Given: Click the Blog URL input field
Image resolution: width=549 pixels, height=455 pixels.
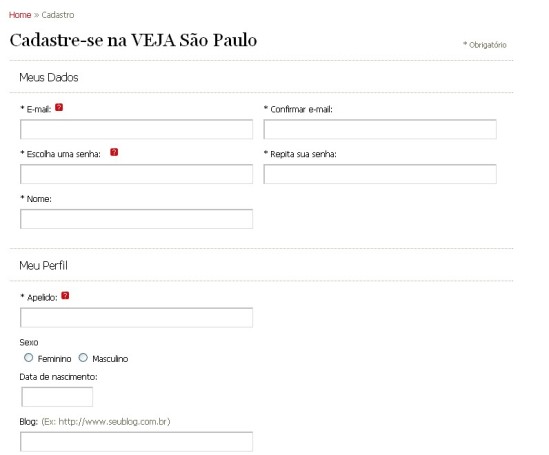Looking at the screenshot, I should [136, 442].
